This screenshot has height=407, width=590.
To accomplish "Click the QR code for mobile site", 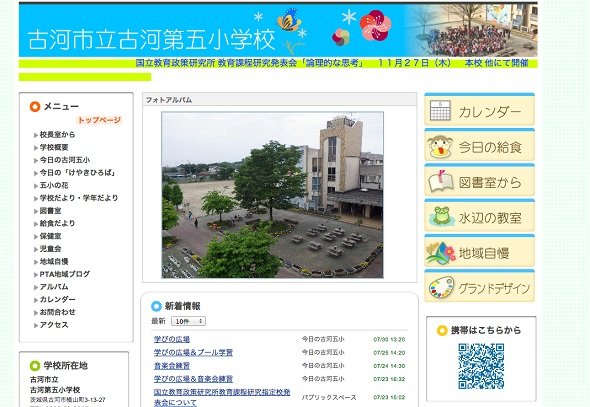I will coord(481,366).
